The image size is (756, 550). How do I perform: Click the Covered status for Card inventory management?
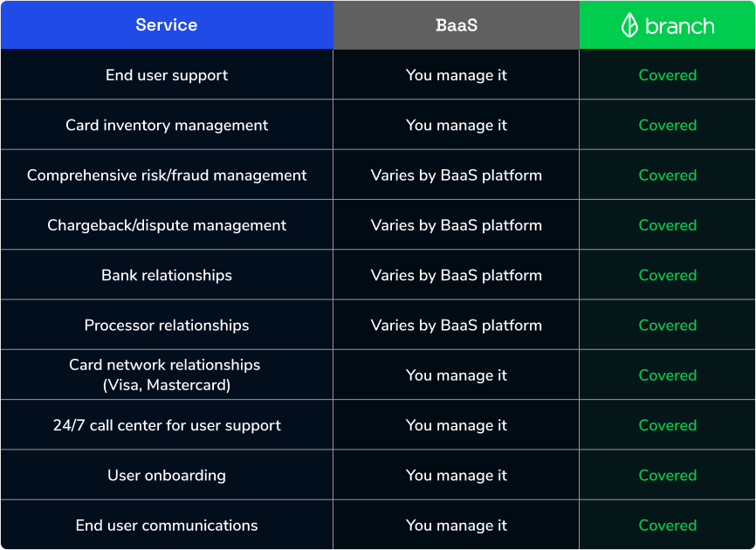click(667, 125)
